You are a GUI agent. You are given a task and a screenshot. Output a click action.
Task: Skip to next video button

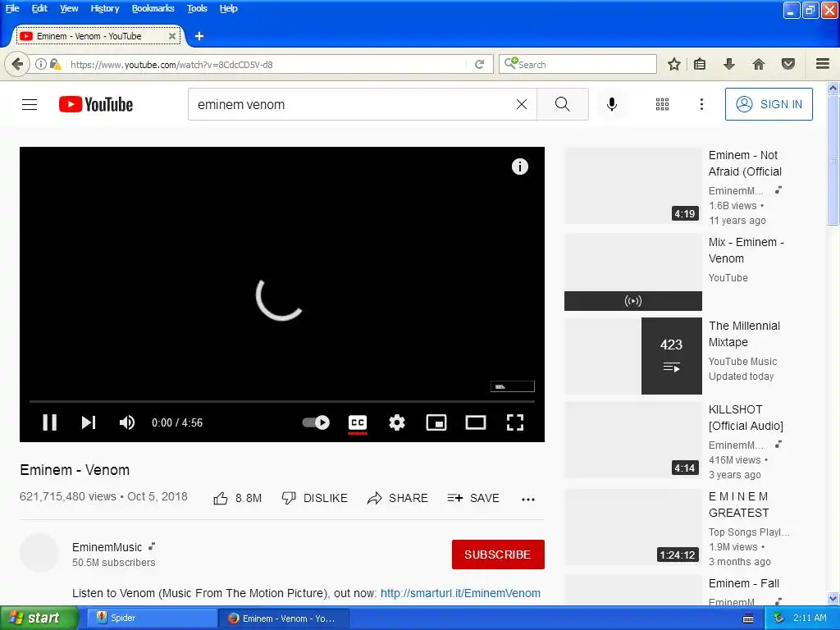89,422
